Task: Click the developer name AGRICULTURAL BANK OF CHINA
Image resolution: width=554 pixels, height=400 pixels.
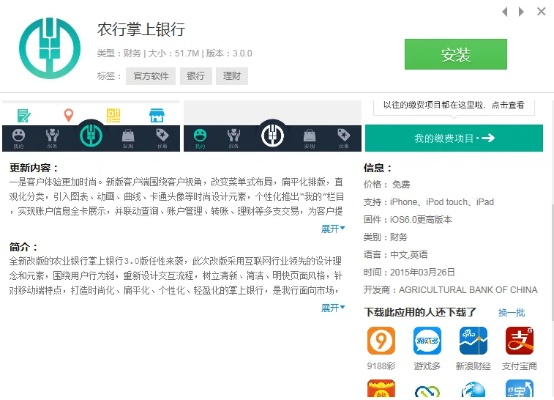Action: [x=468, y=290]
